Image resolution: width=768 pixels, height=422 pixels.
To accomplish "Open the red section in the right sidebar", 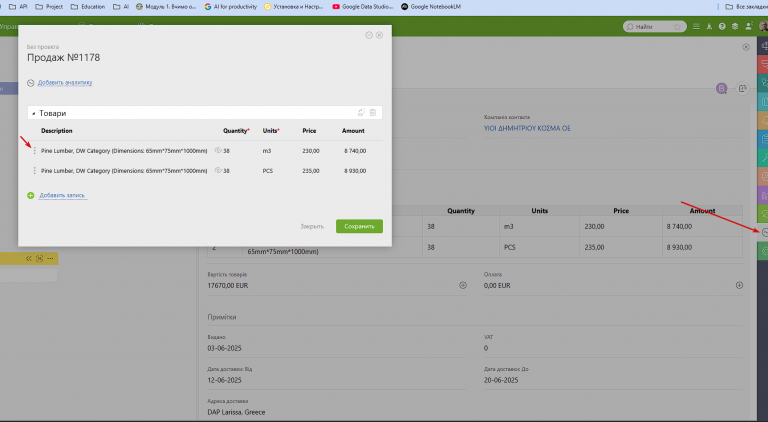I will point(763,64).
